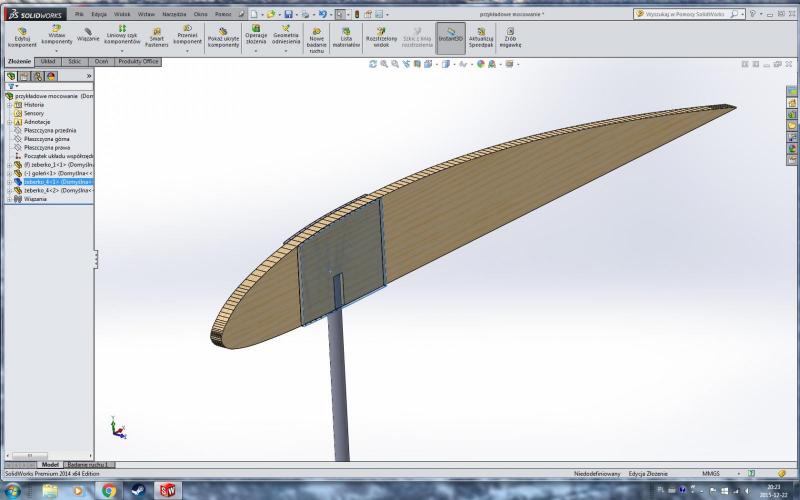Toggle Rozstrzelony widok exploded view
This screenshot has height=500, width=800.
coord(382,38)
